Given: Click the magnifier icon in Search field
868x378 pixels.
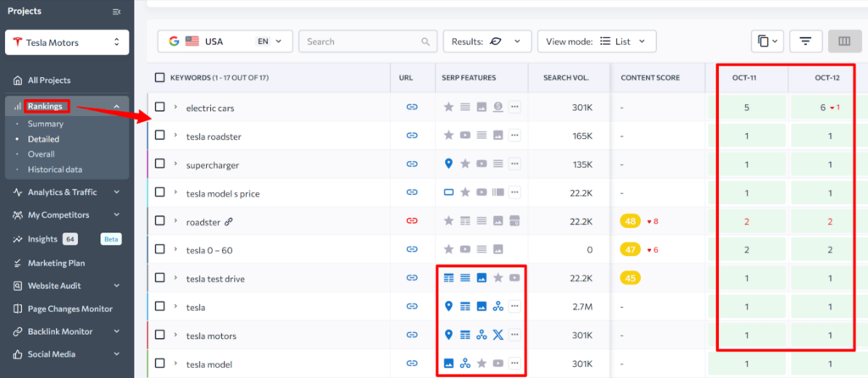Looking at the screenshot, I should tap(426, 42).
